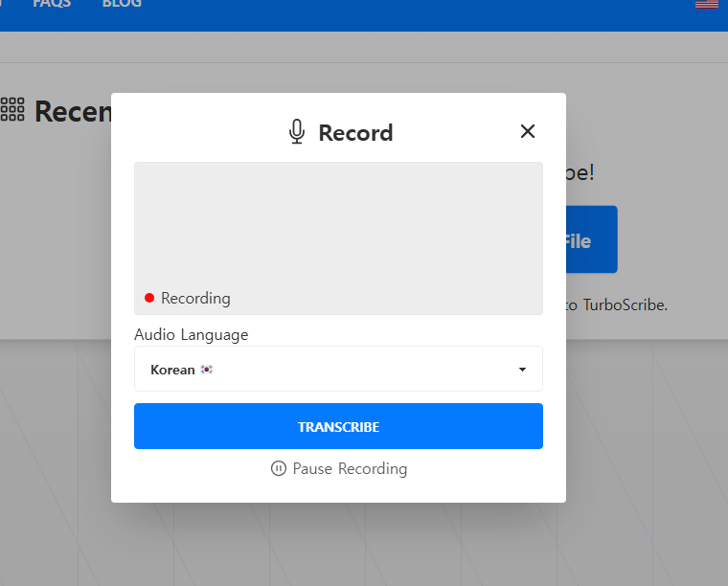The height and width of the screenshot is (586, 728).
Task: Click the pause circle icon
Action: click(x=279, y=468)
